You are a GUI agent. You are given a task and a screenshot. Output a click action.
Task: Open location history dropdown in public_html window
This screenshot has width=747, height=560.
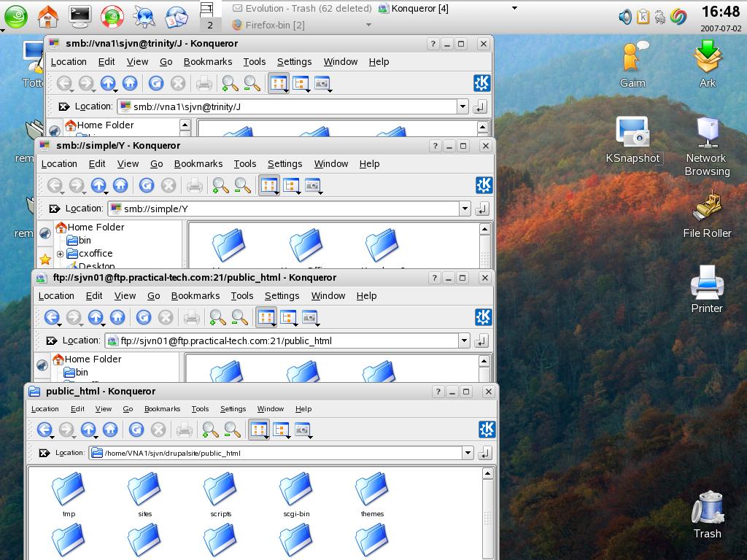(468, 453)
